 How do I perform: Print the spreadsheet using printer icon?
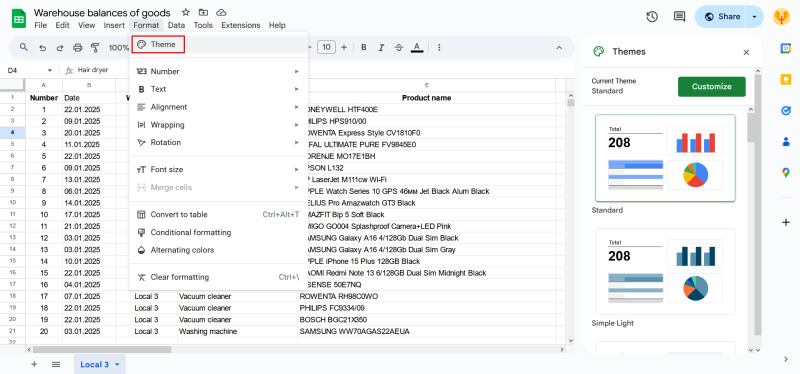pos(78,47)
